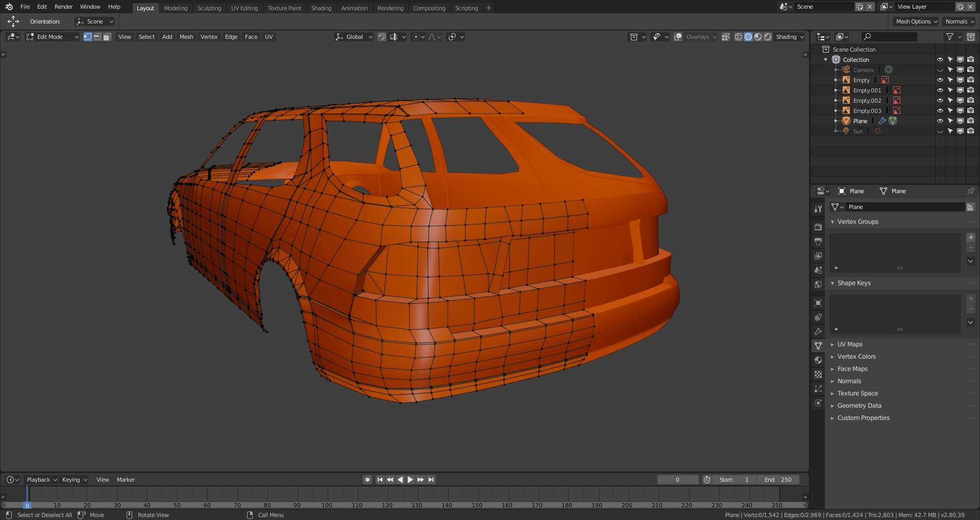
Task: Open the Render properties tab icon
Action: point(818,227)
